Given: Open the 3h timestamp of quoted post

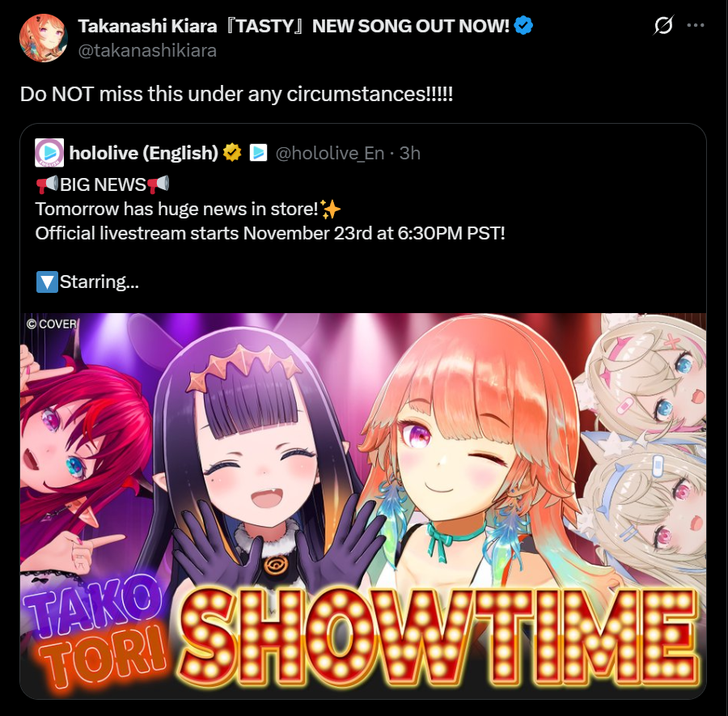Looking at the screenshot, I should pyautogui.click(x=410, y=153).
